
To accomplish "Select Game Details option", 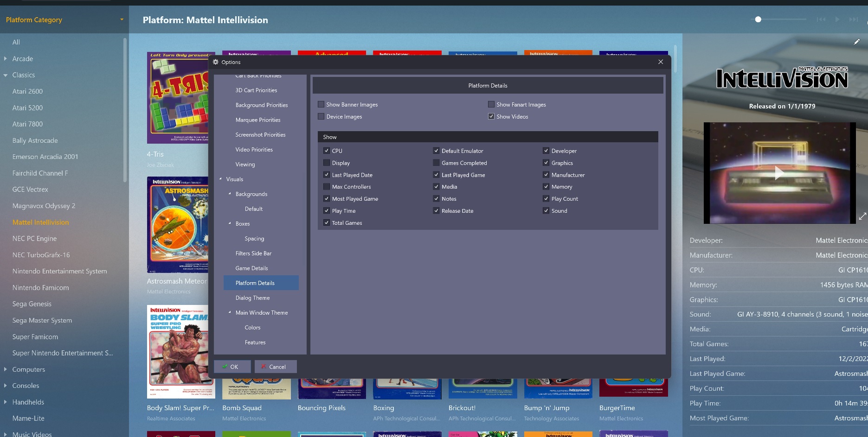I will pyautogui.click(x=251, y=268).
